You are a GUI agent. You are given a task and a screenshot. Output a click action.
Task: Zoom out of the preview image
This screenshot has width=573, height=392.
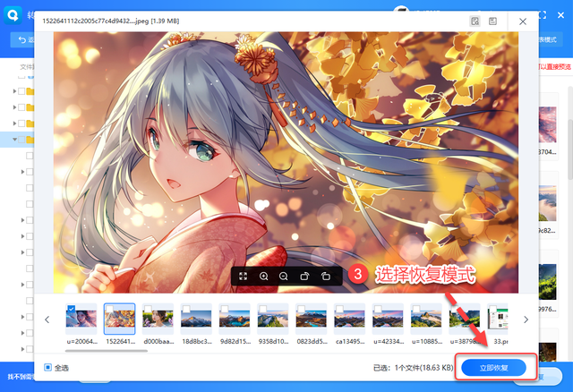[x=284, y=277]
